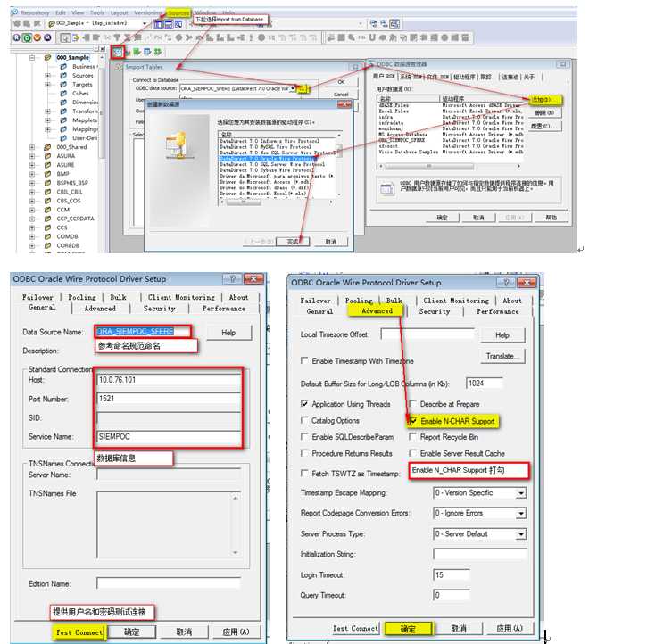The width and height of the screenshot is (647, 644).
Task: Check Fetch TSWTZ as Timestamp
Action: (x=304, y=474)
